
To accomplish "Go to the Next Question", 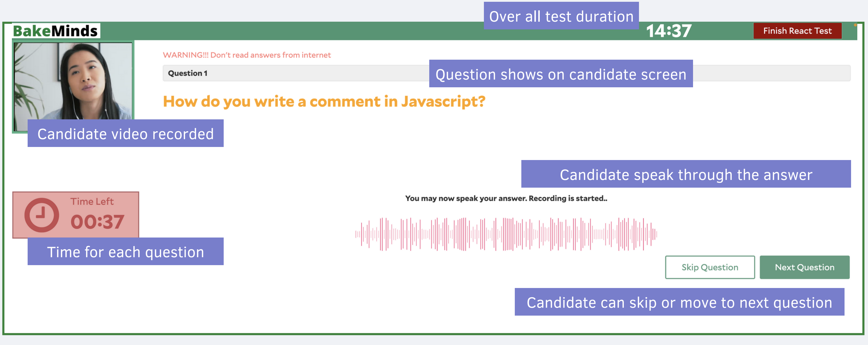I will [804, 267].
